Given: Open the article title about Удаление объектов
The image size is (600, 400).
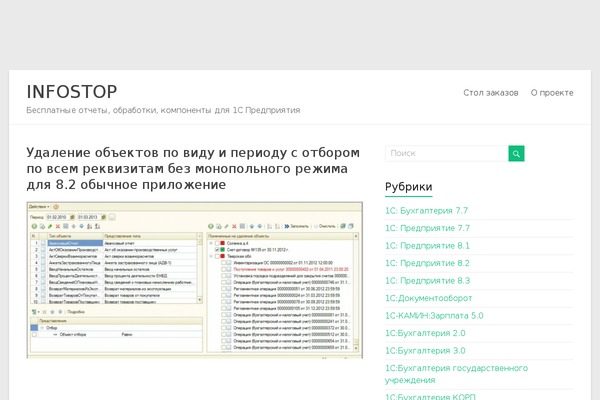Looking at the screenshot, I should point(193,168).
